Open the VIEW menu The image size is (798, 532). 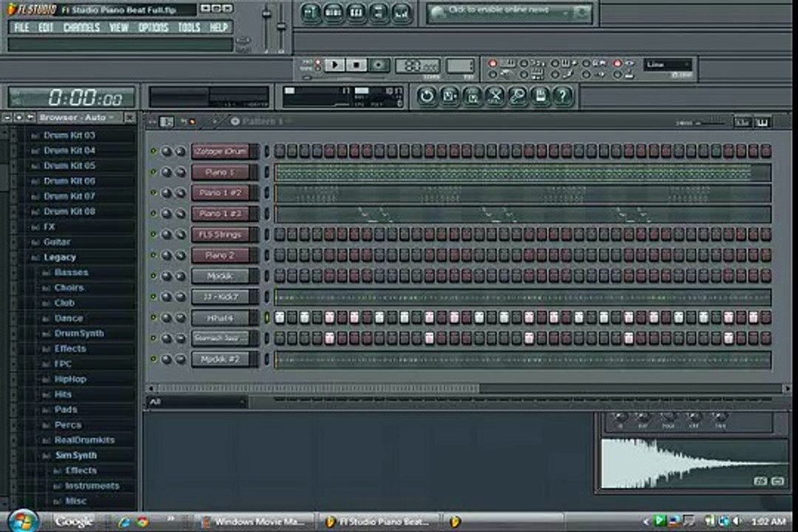118,27
